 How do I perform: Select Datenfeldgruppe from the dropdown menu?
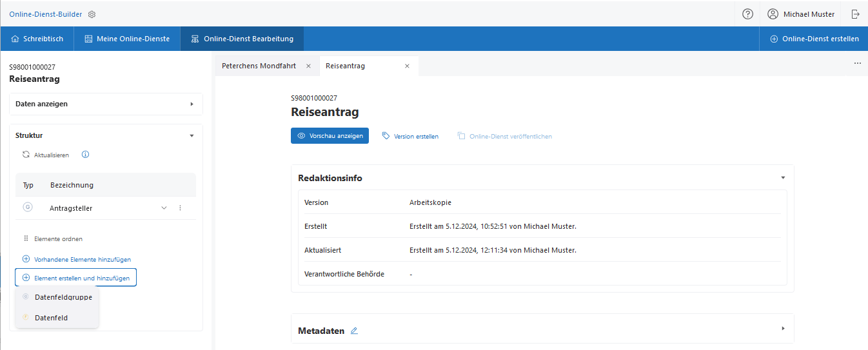[x=63, y=297]
